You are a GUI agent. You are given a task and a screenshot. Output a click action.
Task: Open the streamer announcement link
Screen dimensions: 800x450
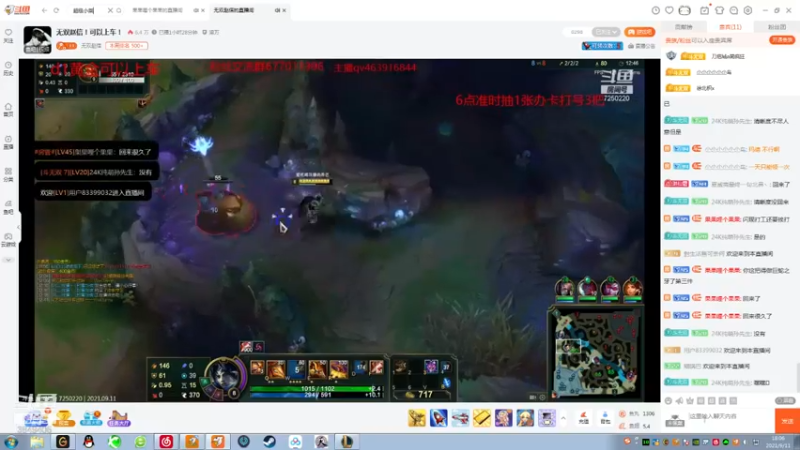pyautogui.click(x=641, y=46)
